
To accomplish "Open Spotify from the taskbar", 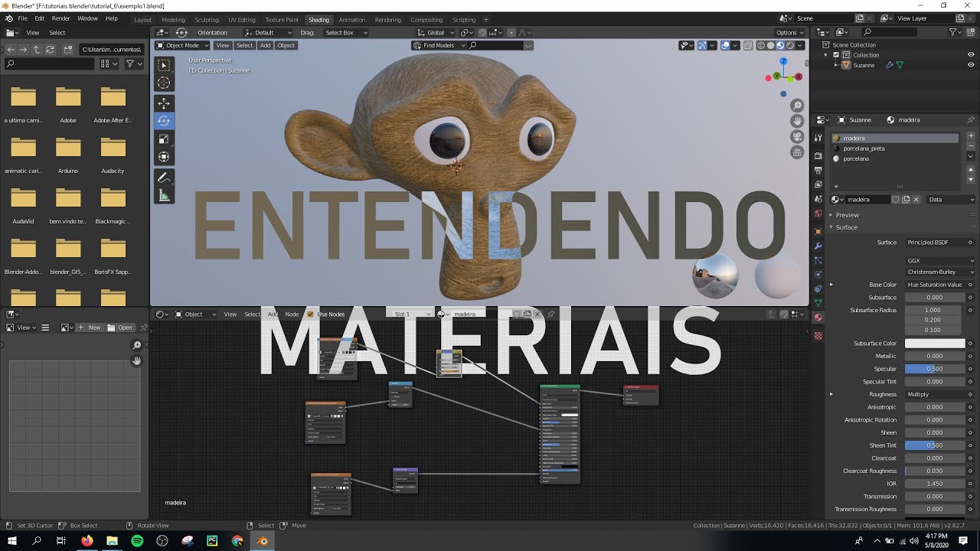I will click(137, 541).
